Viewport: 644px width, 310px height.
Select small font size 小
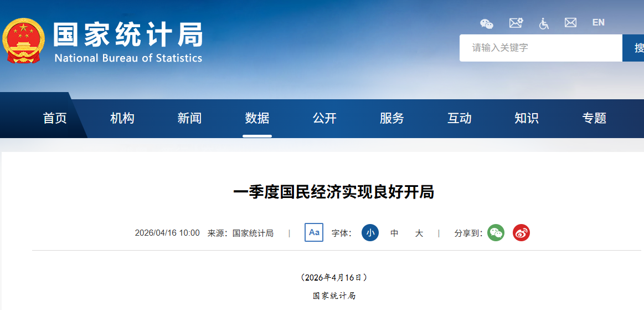tap(370, 233)
